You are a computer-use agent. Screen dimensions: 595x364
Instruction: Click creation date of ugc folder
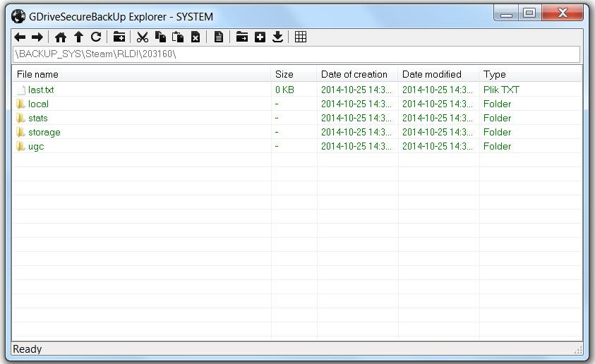pos(356,146)
